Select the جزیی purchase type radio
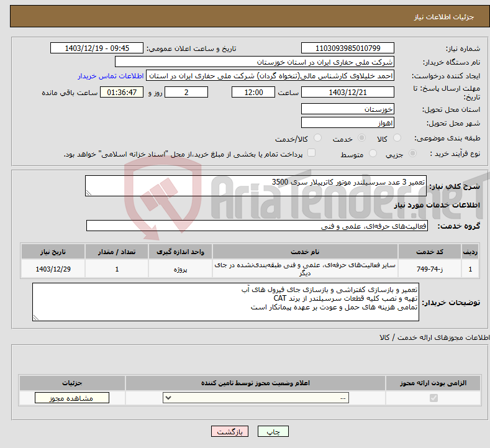The width and height of the screenshot is (490, 448). coord(412,153)
